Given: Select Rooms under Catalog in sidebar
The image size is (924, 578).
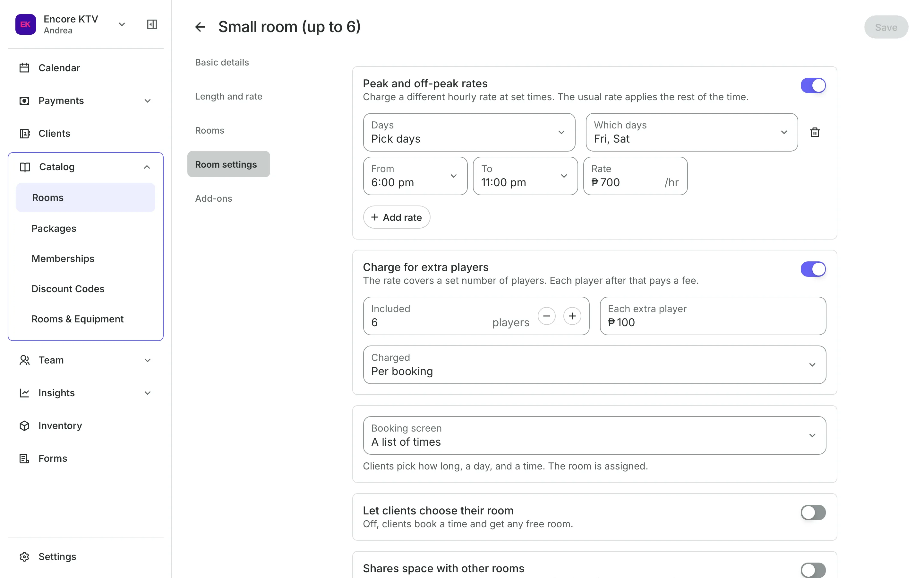Looking at the screenshot, I should point(86,197).
